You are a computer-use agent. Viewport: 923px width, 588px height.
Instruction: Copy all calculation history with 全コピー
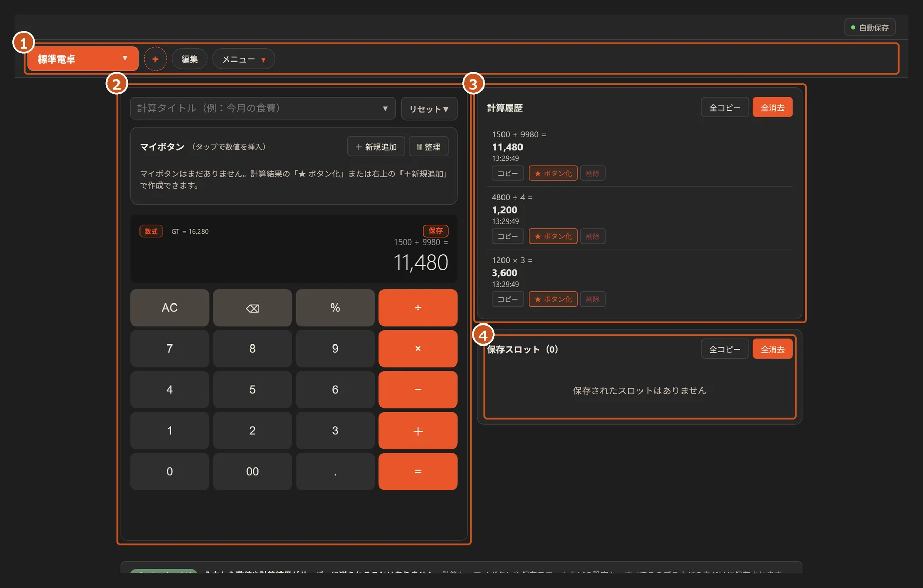725,108
